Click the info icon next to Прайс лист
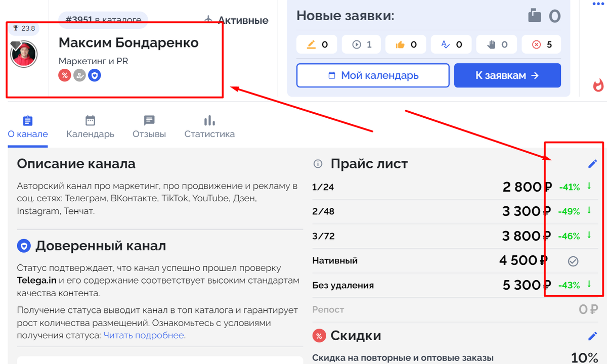 point(318,163)
